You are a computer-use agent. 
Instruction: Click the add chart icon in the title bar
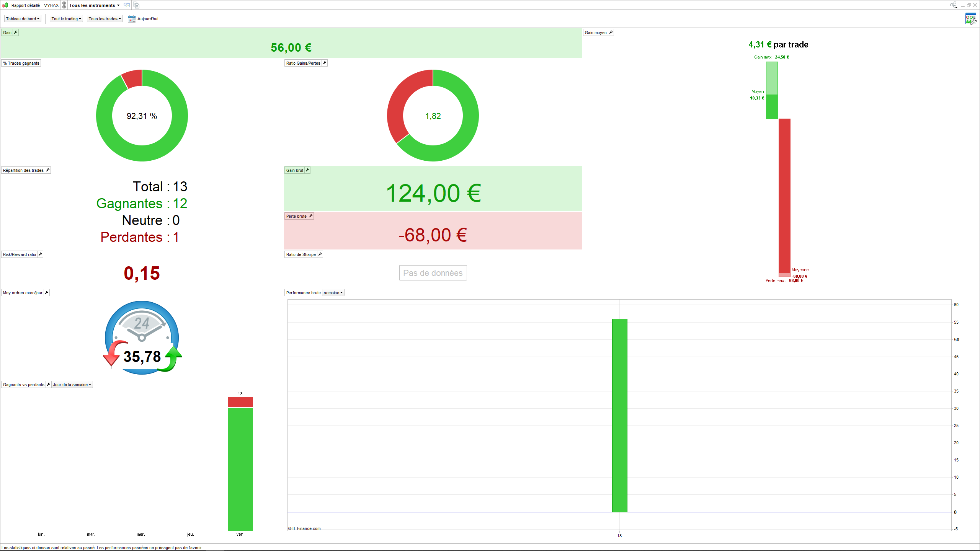(127, 5)
